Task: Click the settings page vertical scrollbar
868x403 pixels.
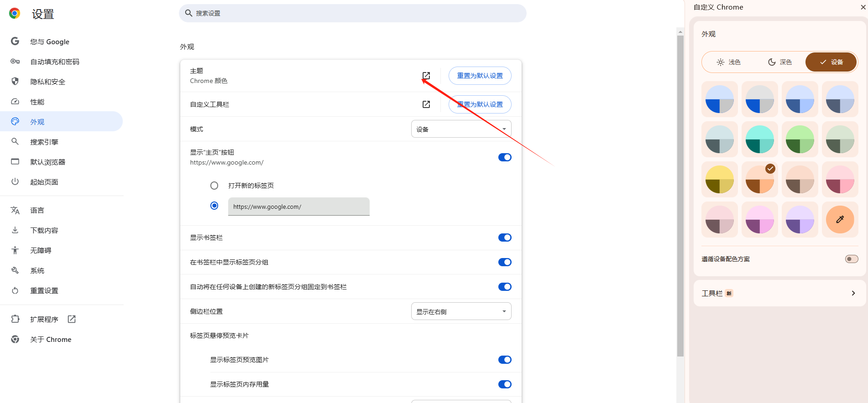Action: (680, 196)
